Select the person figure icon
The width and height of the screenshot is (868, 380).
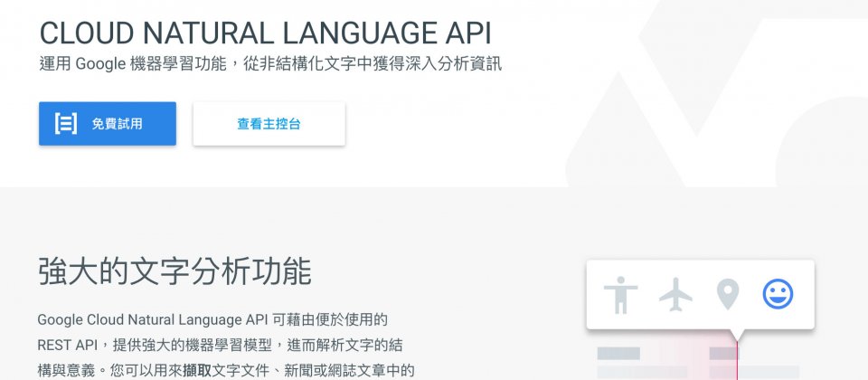[620, 295]
